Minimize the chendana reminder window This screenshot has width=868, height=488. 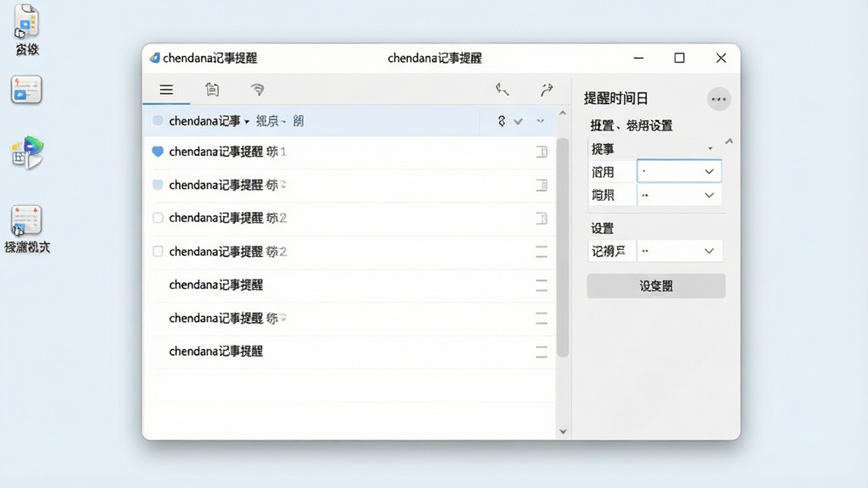point(638,58)
